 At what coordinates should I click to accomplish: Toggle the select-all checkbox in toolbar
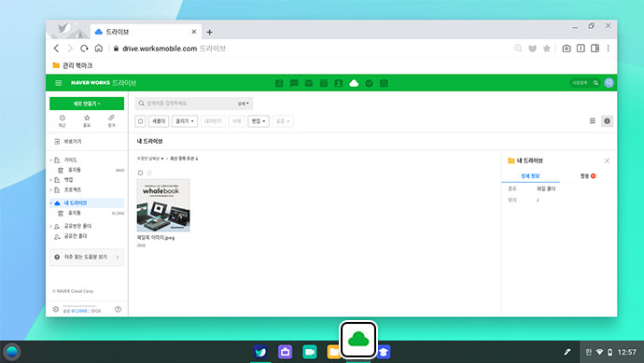[x=140, y=121]
